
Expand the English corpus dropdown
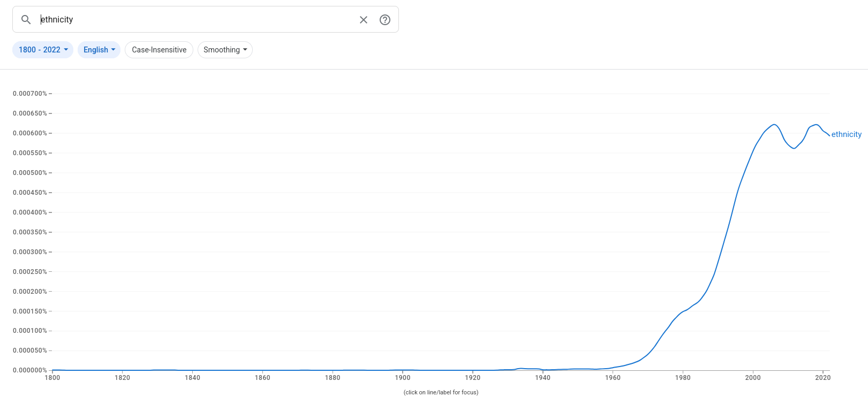[99, 50]
